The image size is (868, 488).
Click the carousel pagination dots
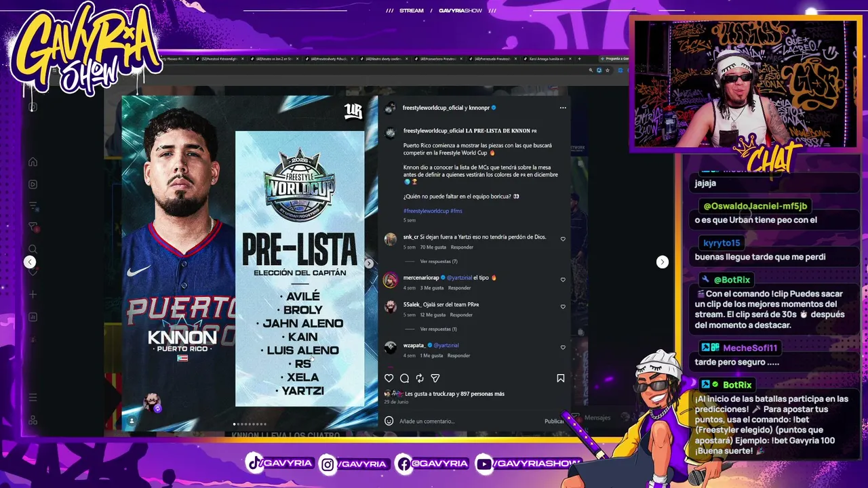[x=250, y=424]
